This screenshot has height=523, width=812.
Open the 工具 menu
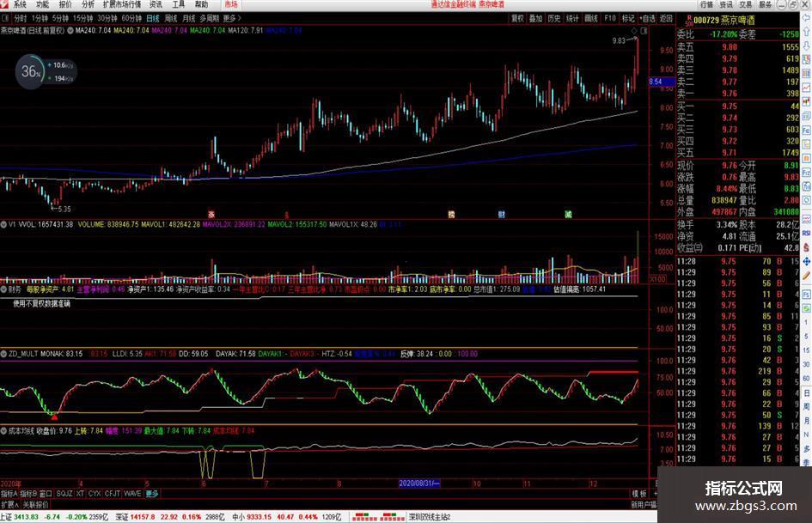pyautogui.click(x=178, y=4)
